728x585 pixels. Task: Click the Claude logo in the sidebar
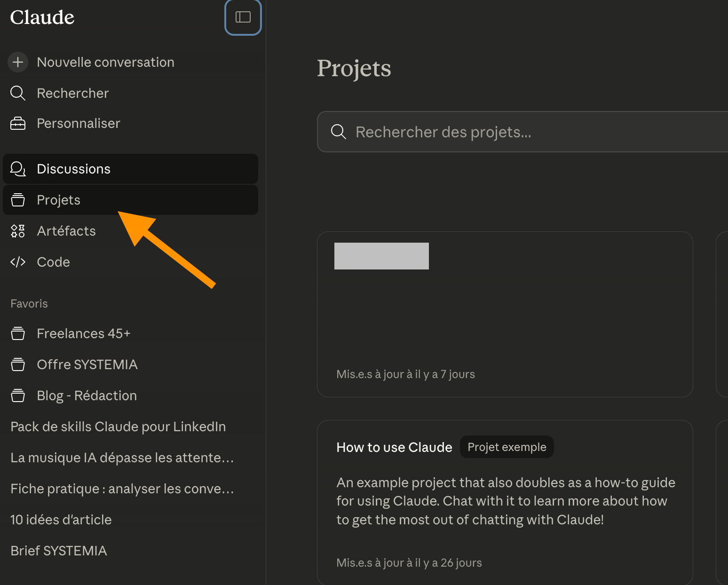click(42, 17)
